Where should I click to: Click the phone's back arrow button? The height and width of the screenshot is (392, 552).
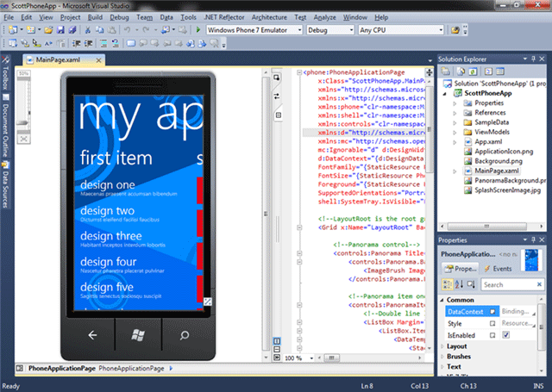[92, 335]
